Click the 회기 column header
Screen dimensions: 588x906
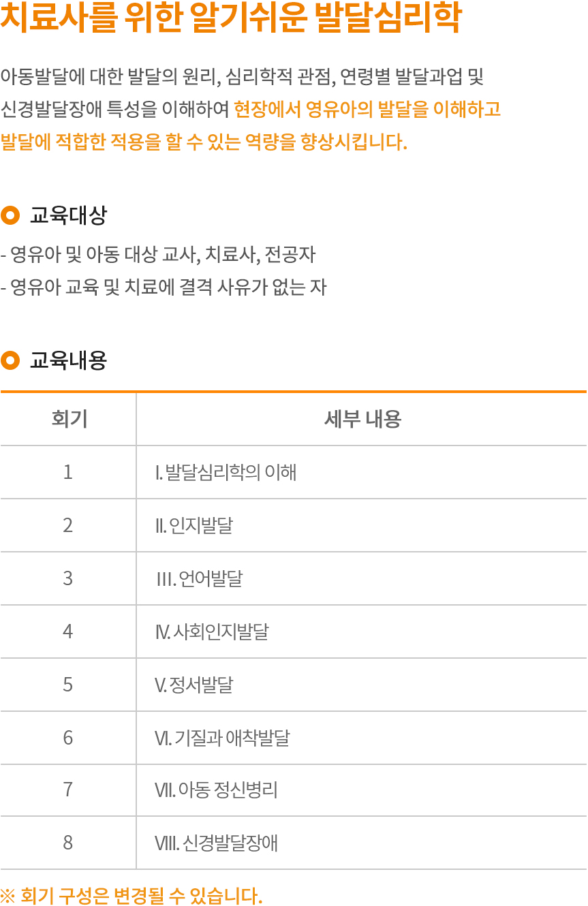pyautogui.click(x=69, y=419)
